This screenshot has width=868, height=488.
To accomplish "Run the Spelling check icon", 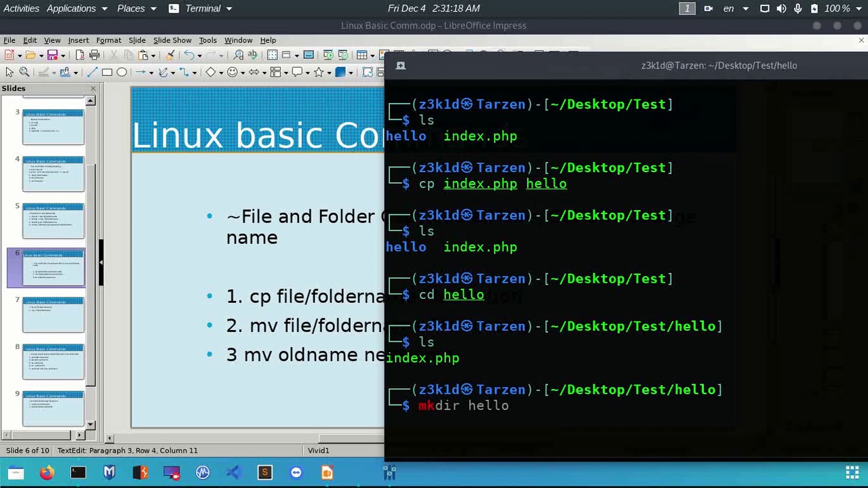I will coord(252,55).
